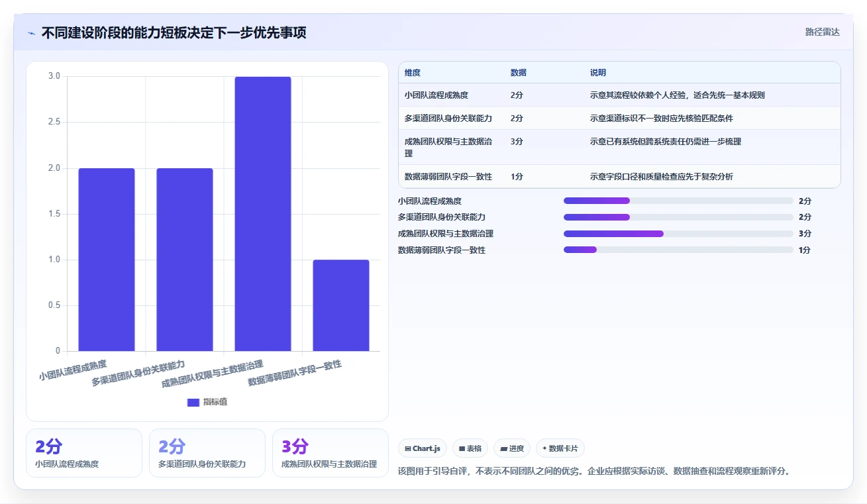Click the 3.0 y-axis label
Screen dimensions: 867x504
pyautogui.click(x=54, y=76)
